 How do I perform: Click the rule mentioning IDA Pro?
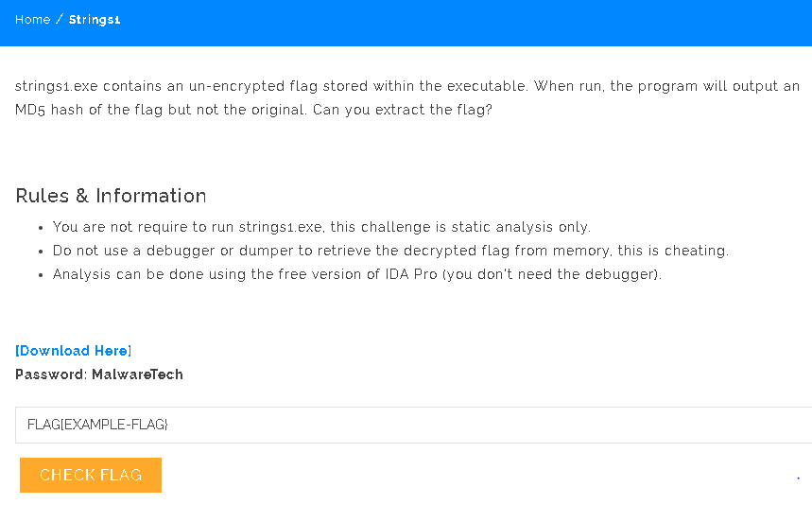coord(357,274)
